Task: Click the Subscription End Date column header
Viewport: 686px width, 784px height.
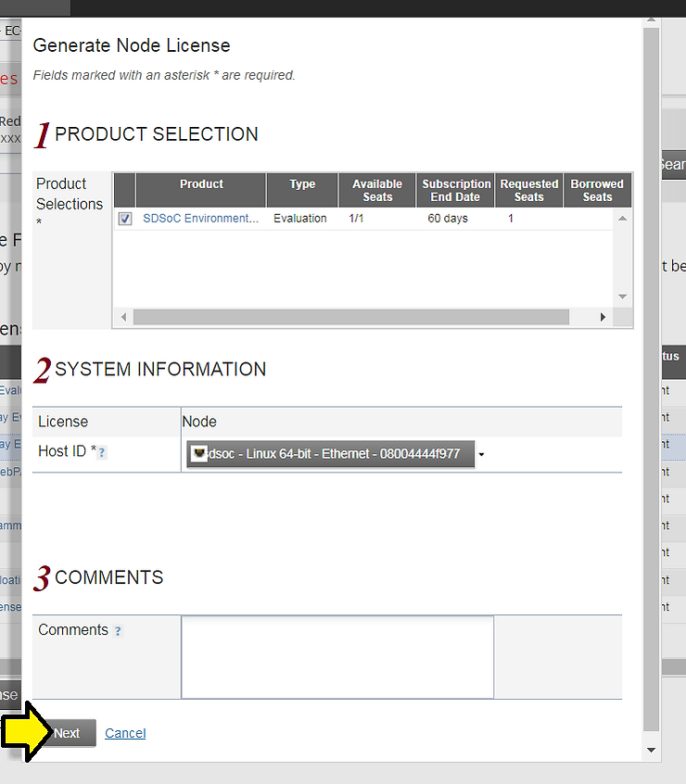Action: point(456,190)
